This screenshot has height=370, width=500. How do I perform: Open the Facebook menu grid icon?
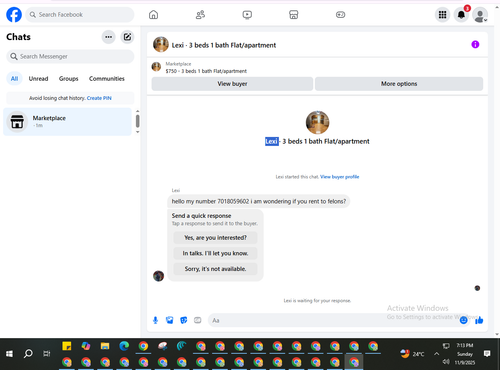point(442,15)
